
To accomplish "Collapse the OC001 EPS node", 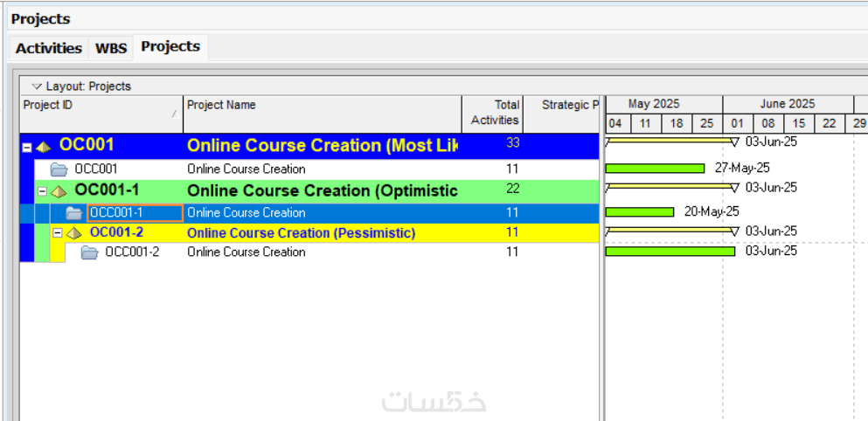I will 26,148.
